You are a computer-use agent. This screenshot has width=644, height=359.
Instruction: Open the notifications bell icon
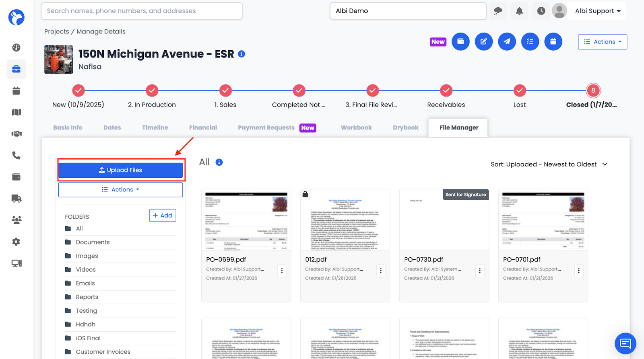click(x=519, y=11)
